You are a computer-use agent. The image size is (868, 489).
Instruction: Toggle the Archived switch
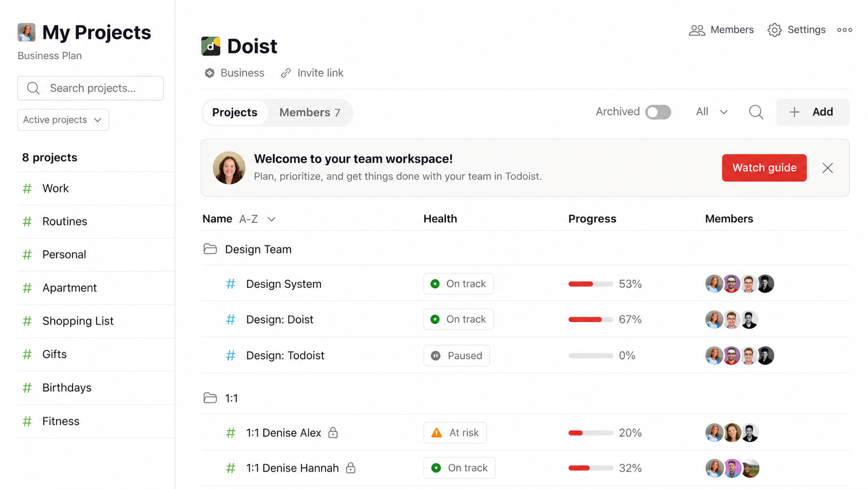pos(658,112)
